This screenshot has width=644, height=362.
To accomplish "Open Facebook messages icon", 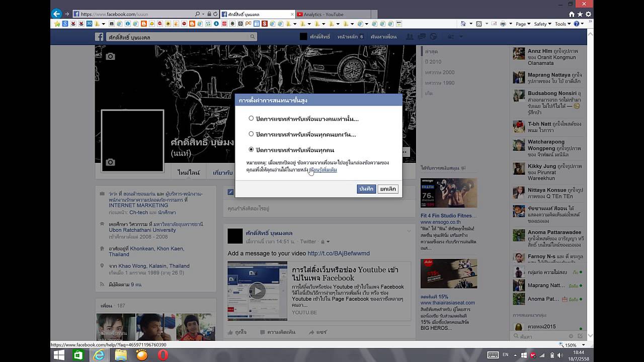I will pos(422,37).
